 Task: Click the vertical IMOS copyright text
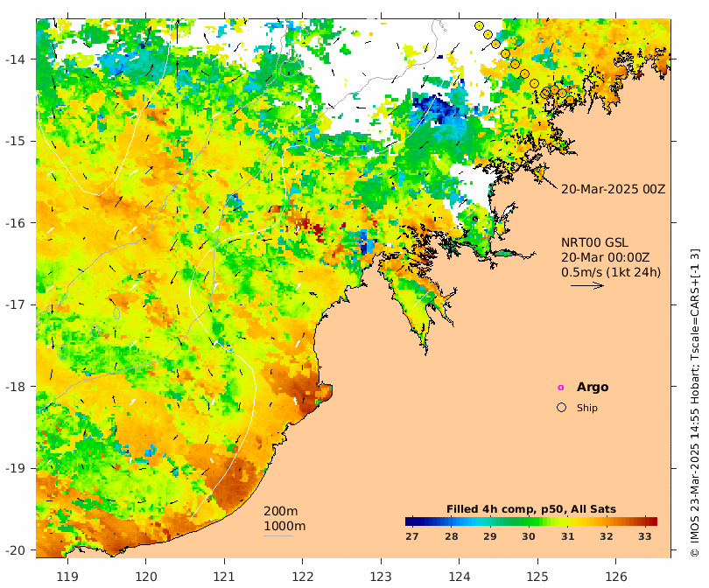coord(695,402)
